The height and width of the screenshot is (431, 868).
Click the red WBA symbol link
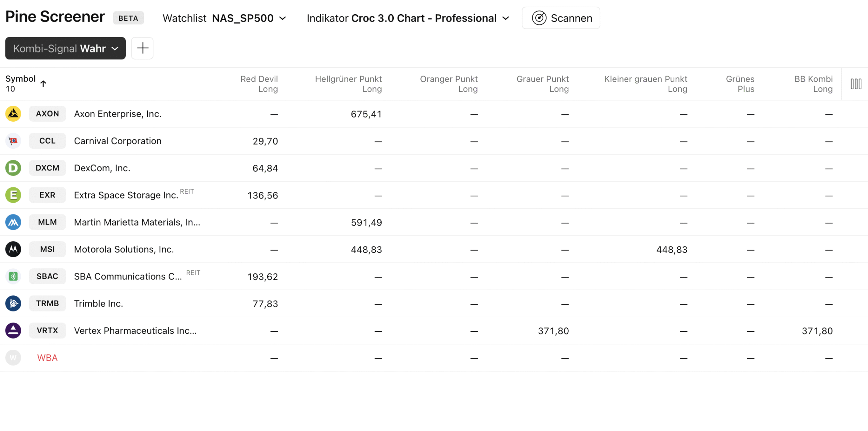pyautogui.click(x=47, y=358)
